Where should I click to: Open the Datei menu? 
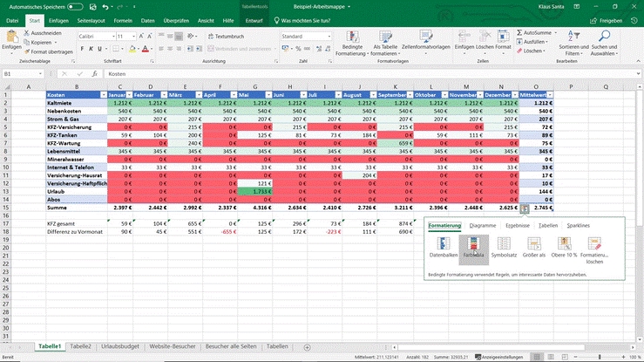coord(12,21)
